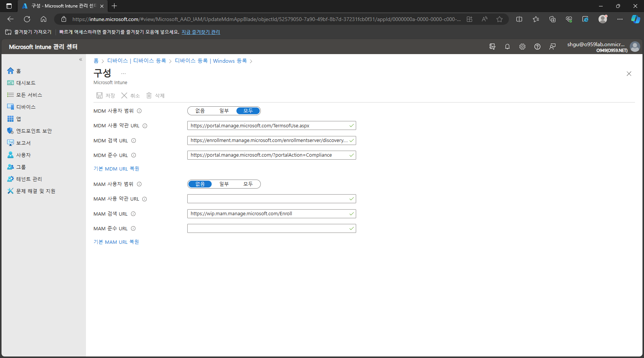Click MAM 준수 URL field
Viewport: 644px width, 358px height.
pyautogui.click(x=271, y=228)
